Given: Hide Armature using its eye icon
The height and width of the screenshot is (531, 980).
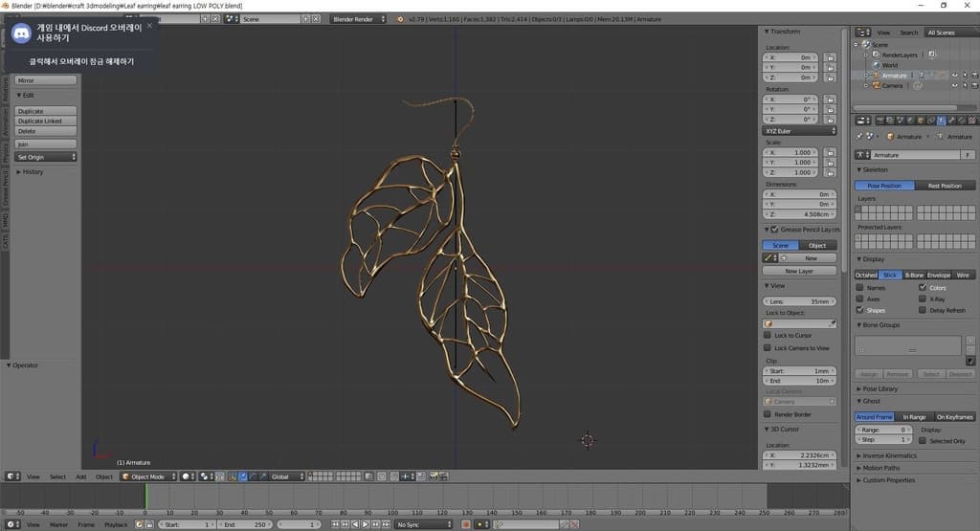Looking at the screenshot, I should 953,75.
